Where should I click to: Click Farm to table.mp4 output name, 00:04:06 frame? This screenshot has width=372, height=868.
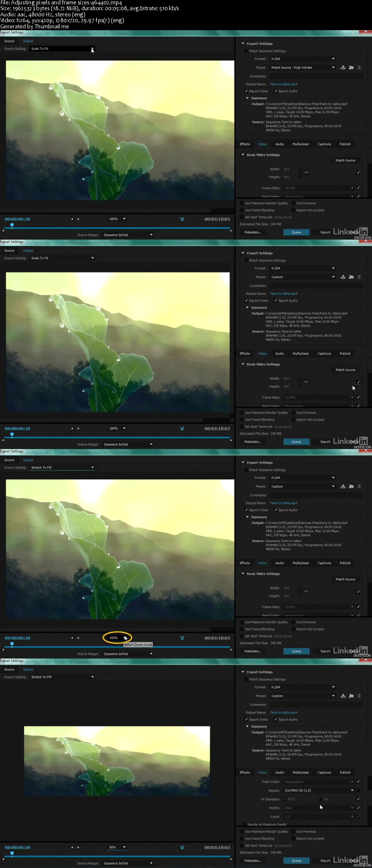coord(283,712)
